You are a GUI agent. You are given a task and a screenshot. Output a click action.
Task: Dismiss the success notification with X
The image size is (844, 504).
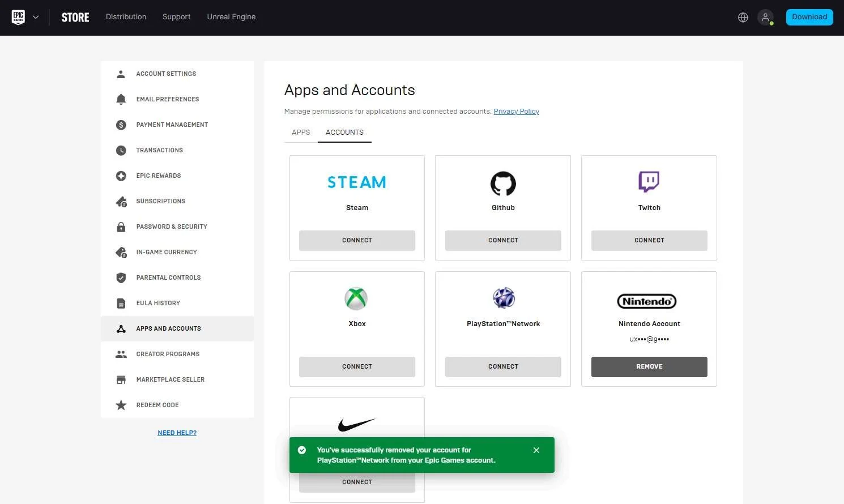click(x=536, y=450)
